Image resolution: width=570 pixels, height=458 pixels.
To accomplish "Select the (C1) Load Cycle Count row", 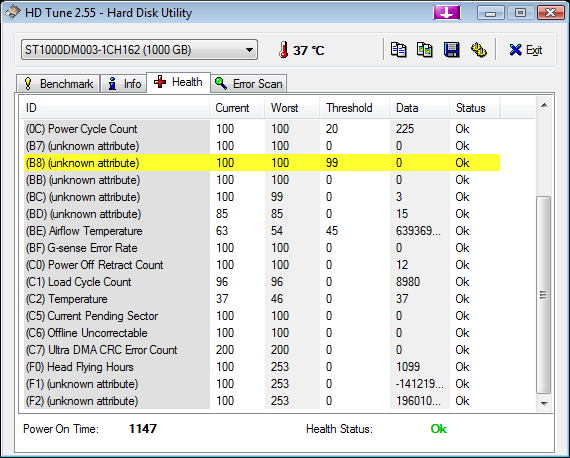I will click(x=262, y=282).
